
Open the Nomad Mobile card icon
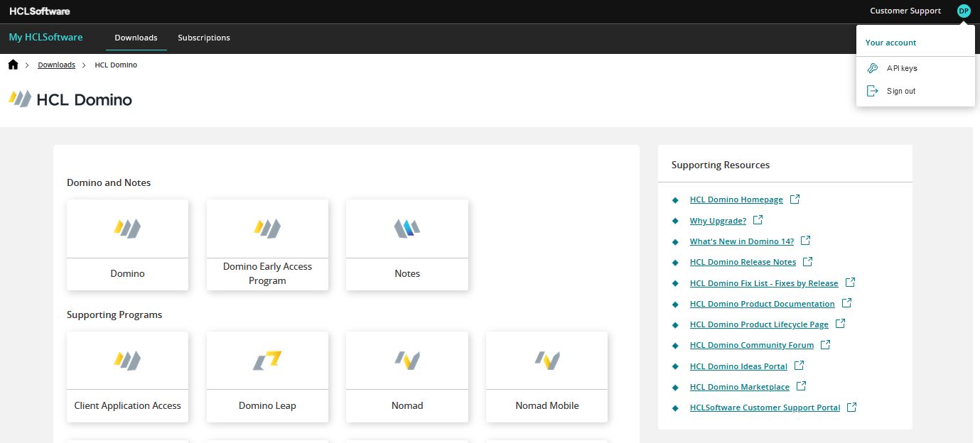point(547,360)
